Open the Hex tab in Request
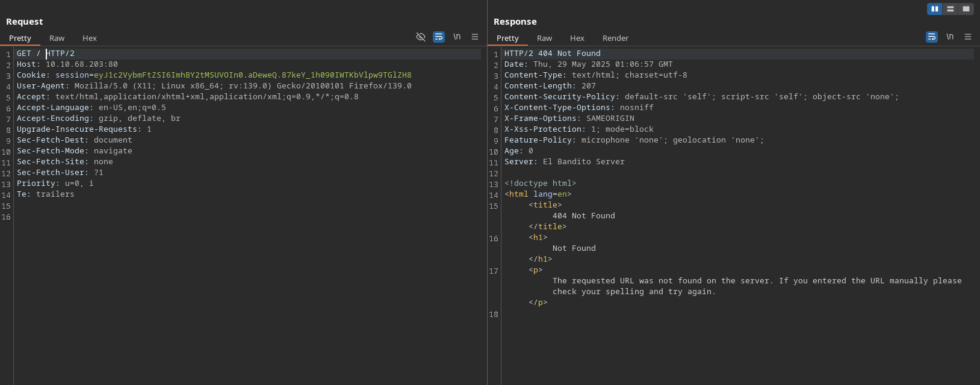 tap(89, 38)
